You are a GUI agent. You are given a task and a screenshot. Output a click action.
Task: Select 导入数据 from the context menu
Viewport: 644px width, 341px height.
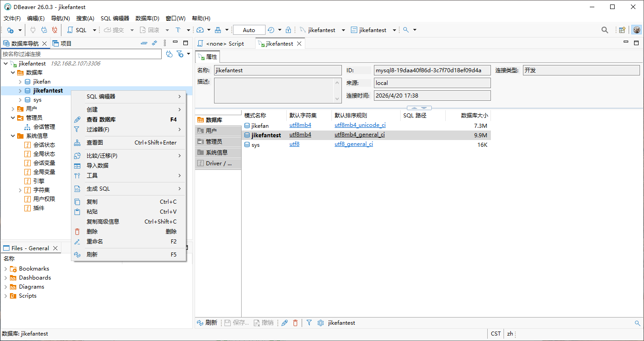coord(98,165)
